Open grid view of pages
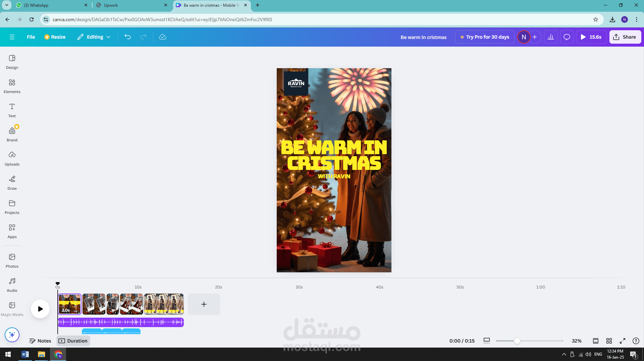The width and height of the screenshot is (644, 361). coord(609,341)
